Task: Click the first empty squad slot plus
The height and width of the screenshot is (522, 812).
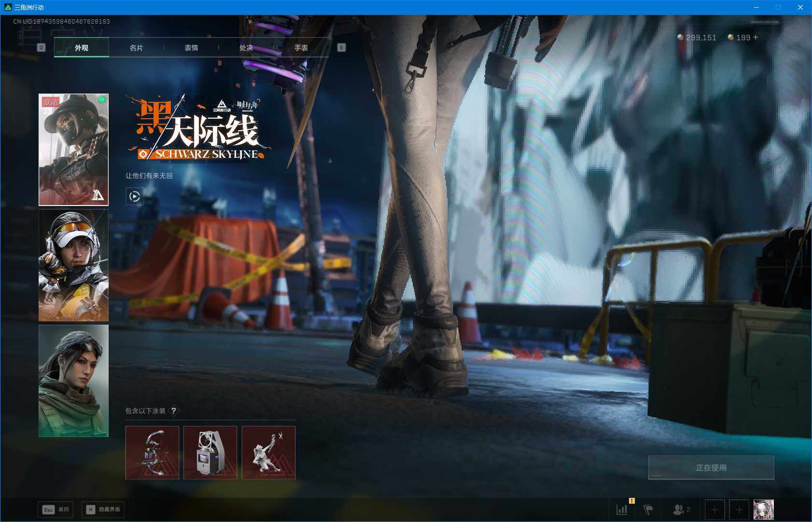Action: tap(715, 509)
